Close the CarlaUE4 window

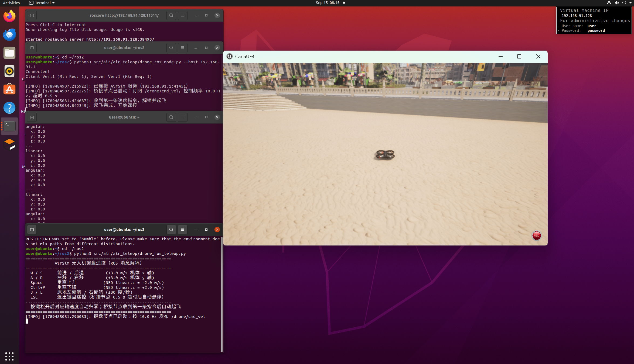tap(538, 56)
